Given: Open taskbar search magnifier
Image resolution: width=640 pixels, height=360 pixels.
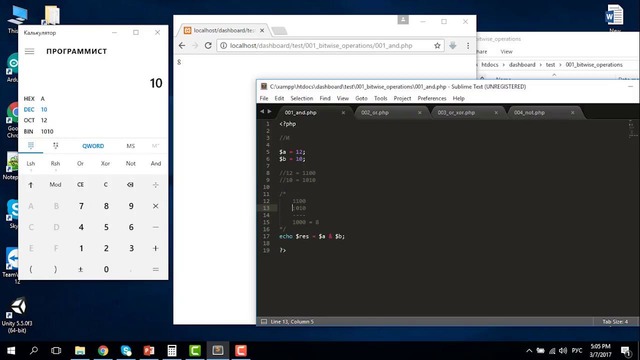Looking at the screenshot, I should (x=34, y=351).
